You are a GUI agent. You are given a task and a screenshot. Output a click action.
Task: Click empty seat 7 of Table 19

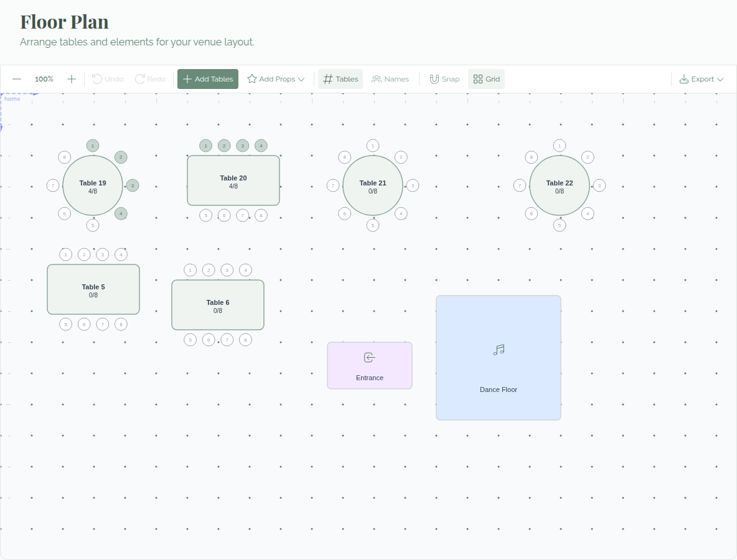click(x=53, y=185)
